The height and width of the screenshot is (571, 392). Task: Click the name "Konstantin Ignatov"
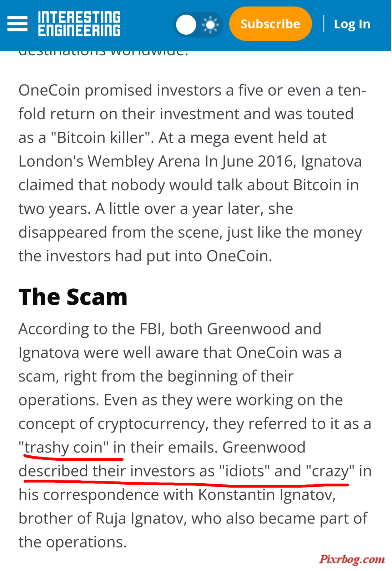pos(266,495)
